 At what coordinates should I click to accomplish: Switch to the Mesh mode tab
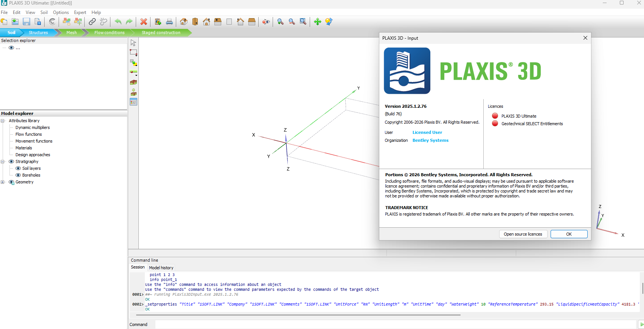[x=71, y=33]
